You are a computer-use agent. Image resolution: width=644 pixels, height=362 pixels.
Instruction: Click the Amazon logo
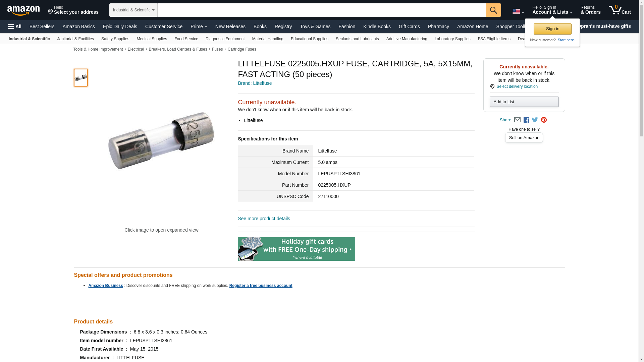point(23,11)
